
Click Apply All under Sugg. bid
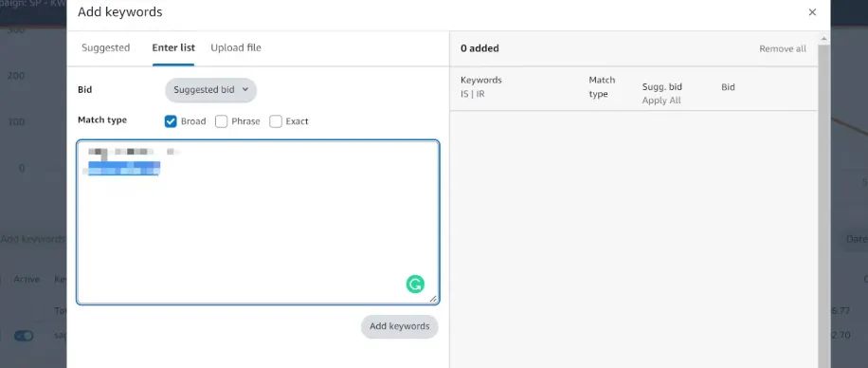(x=661, y=101)
